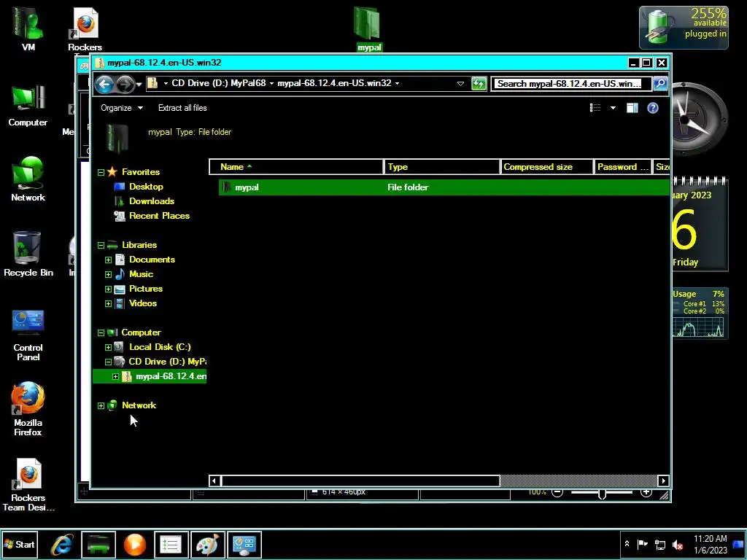Viewport: 747px width, 560px height.
Task: Click mypal-68.12.4.en-US.win32 breadcrumb segment
Action: coord(334,83)
